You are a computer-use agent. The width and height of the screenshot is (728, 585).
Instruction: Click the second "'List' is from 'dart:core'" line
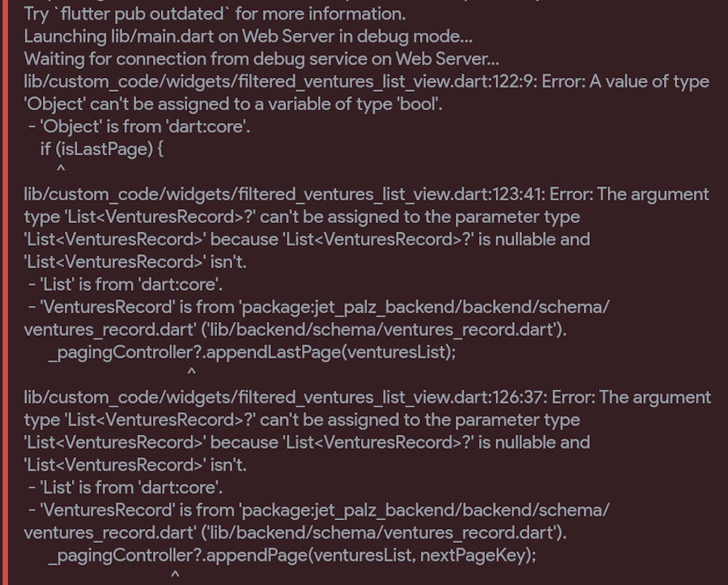(x=126, y=487)
